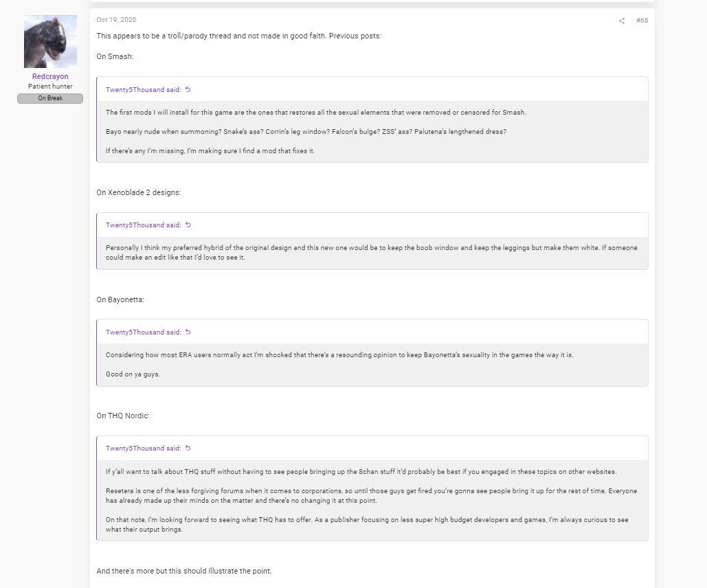Open the Oct 19, 2020 timestamp link

click(116, 19)
